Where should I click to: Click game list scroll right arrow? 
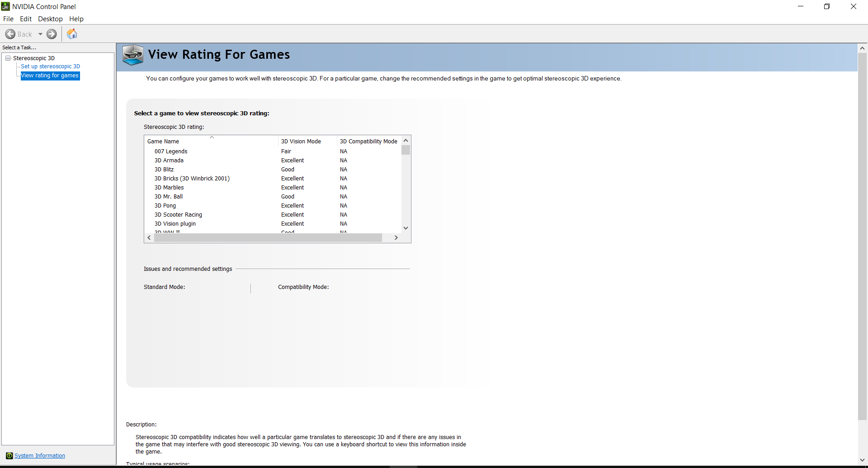(396, 237)
